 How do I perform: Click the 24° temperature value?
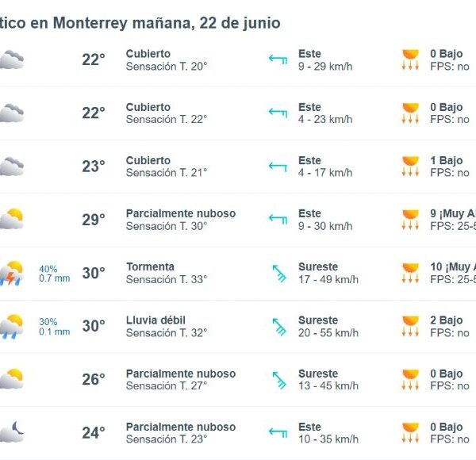(x=94, y=433)
